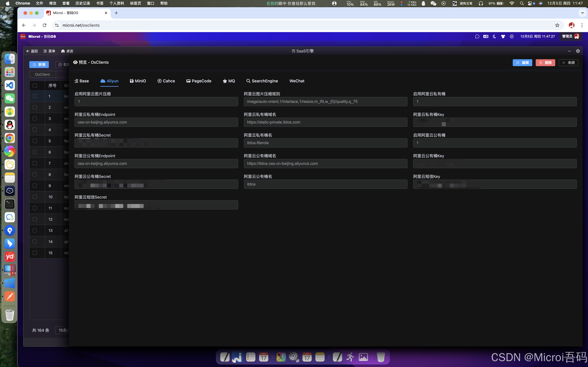This screenshot has height=367, width=588.
Task: Expand Chrome tab search chevron
Action: pyautogui.click(x=582, y=13)
